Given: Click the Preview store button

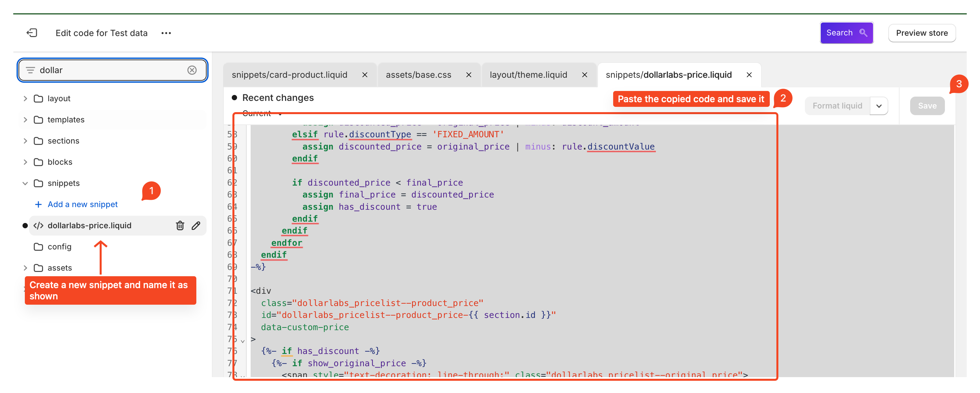Looking at the screenshot, I should (921, 33).
